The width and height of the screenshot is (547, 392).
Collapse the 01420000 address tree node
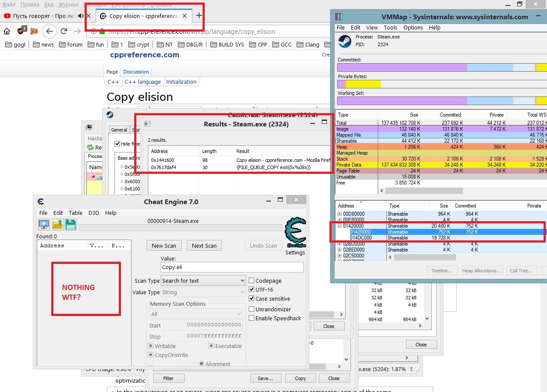tap(340, 226)
